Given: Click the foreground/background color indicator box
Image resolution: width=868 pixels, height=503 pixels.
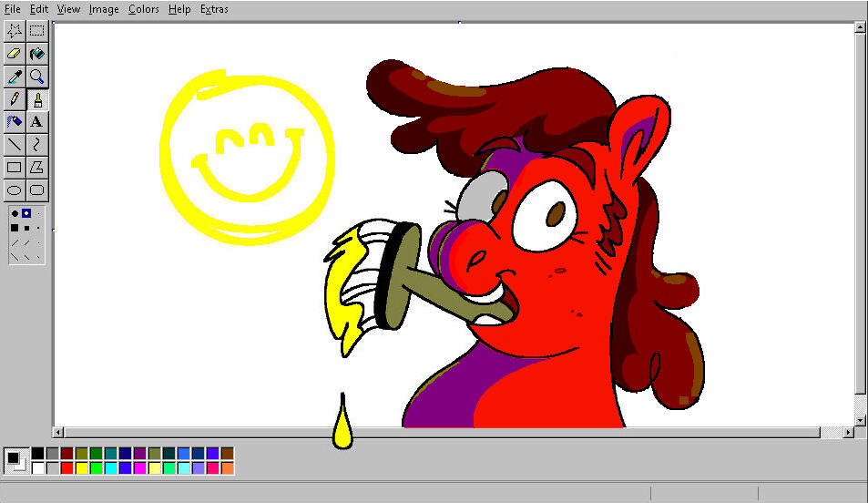Looking at the screenshot, I should coord(15,460).
